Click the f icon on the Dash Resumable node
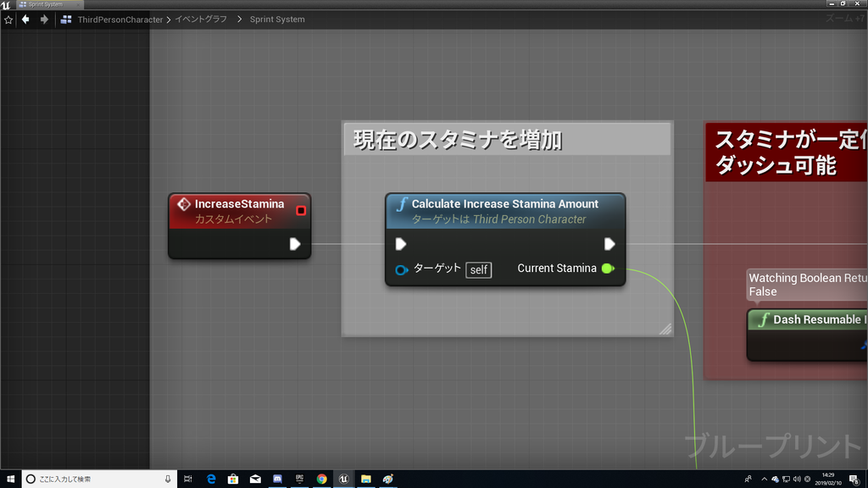 [762, 319]
